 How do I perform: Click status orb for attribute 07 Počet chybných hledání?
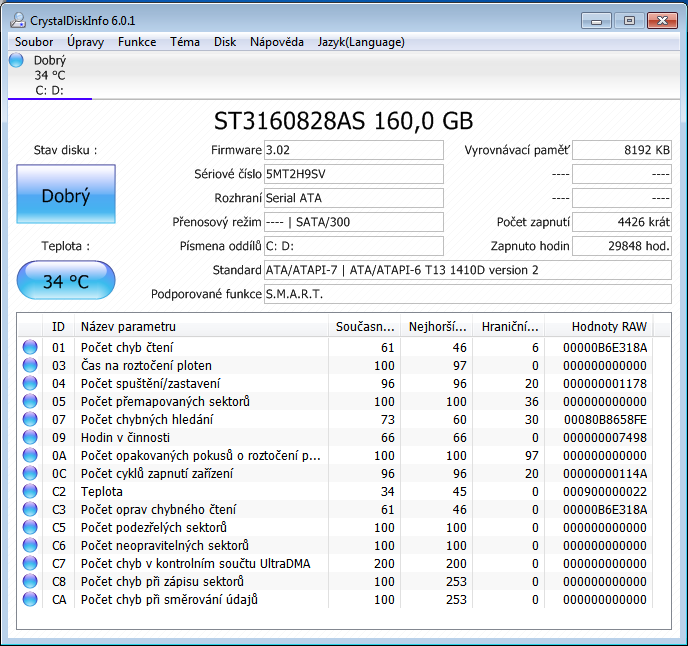click(30, 419)
